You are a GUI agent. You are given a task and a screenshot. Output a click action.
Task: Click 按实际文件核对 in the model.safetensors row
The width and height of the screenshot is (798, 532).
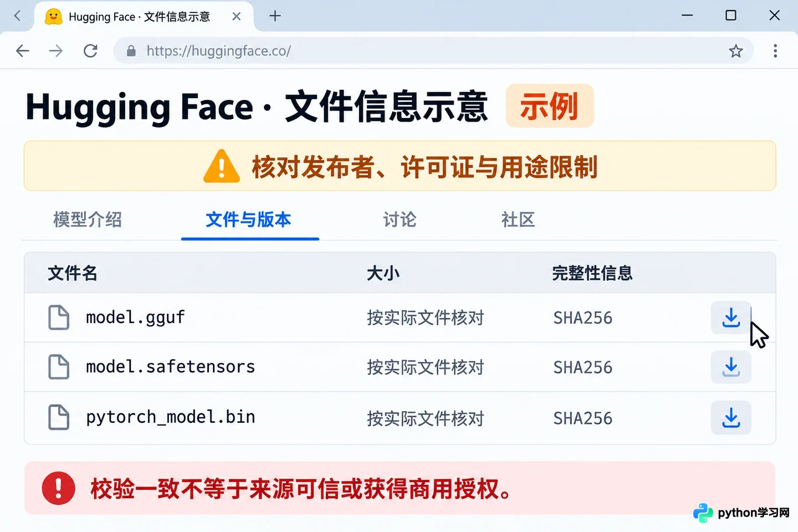426,367
